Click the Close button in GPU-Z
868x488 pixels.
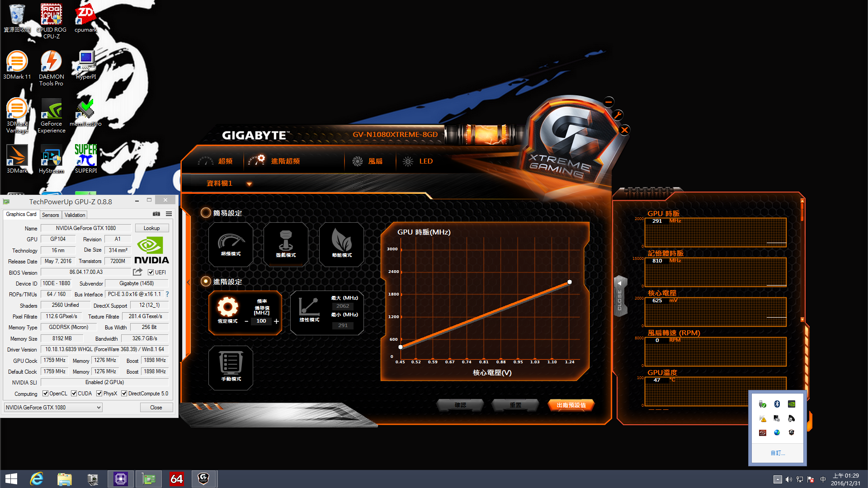click(156, 408)
